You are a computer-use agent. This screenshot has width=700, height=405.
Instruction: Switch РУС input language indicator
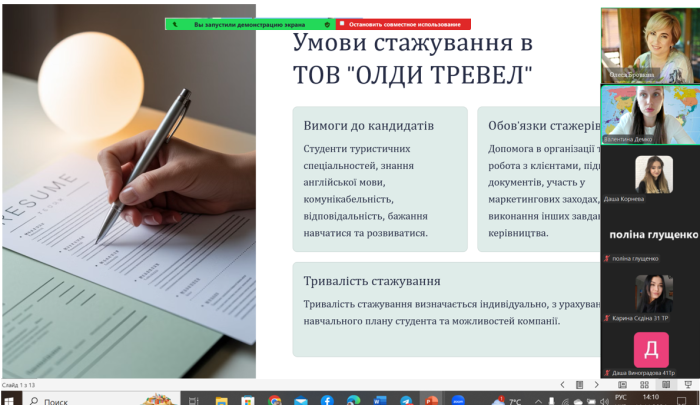coord(621,397)
